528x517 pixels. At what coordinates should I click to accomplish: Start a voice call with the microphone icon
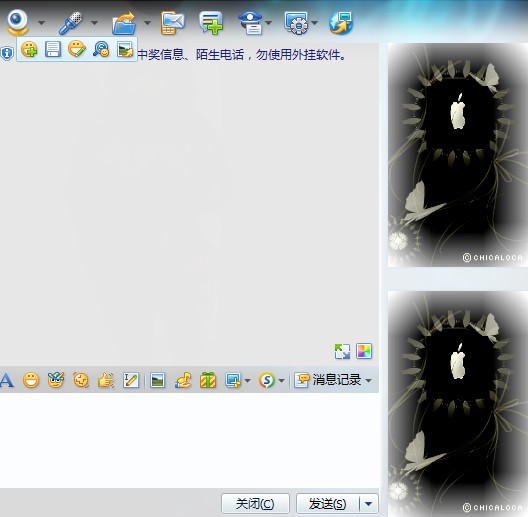tap(70, 23)
